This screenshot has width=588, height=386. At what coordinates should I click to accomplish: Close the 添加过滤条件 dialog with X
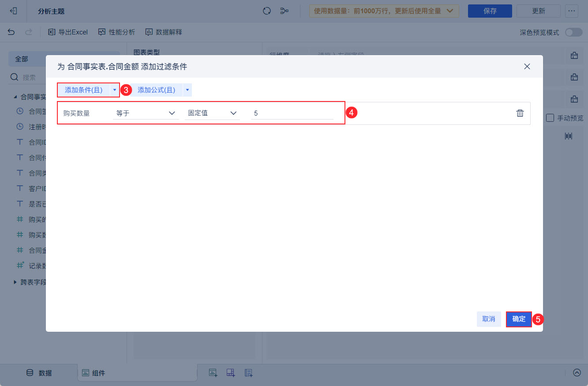pos(527,67)
